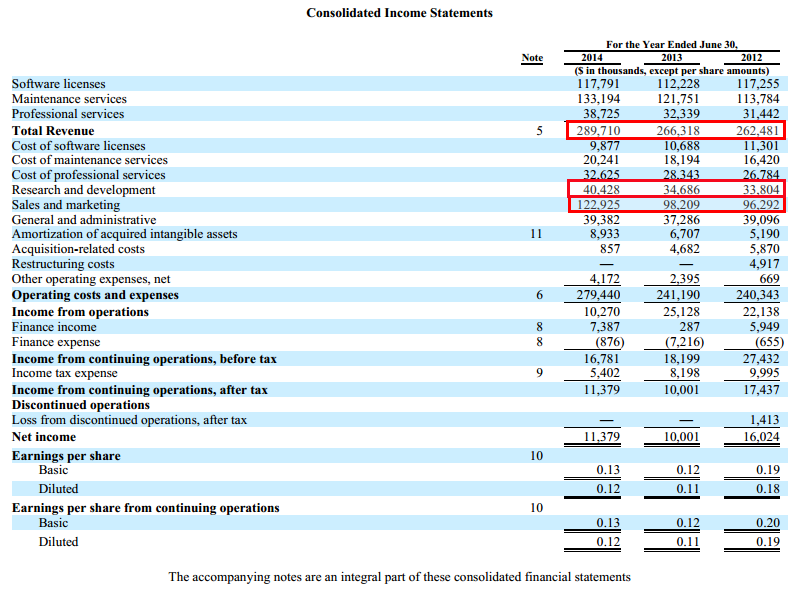Click 'Discontinued operations' heading
Viewport: 793px width, 589px height.
tap(81, 405)
